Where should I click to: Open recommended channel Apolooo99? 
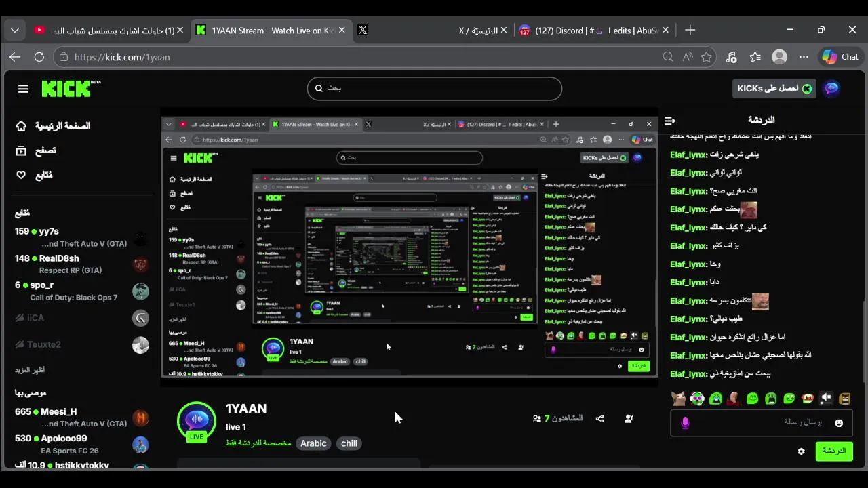81,444
